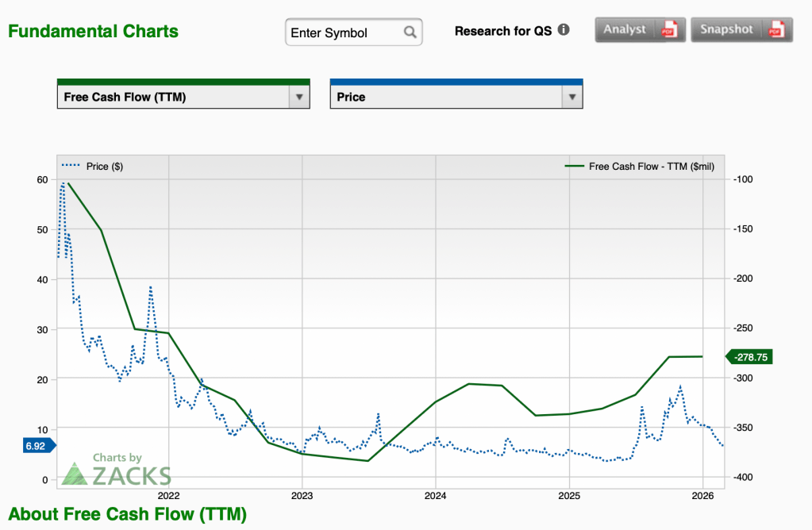Click the info icon beside Research for QS
Viewport: 812px width, 530px height.
pos(564,30)
